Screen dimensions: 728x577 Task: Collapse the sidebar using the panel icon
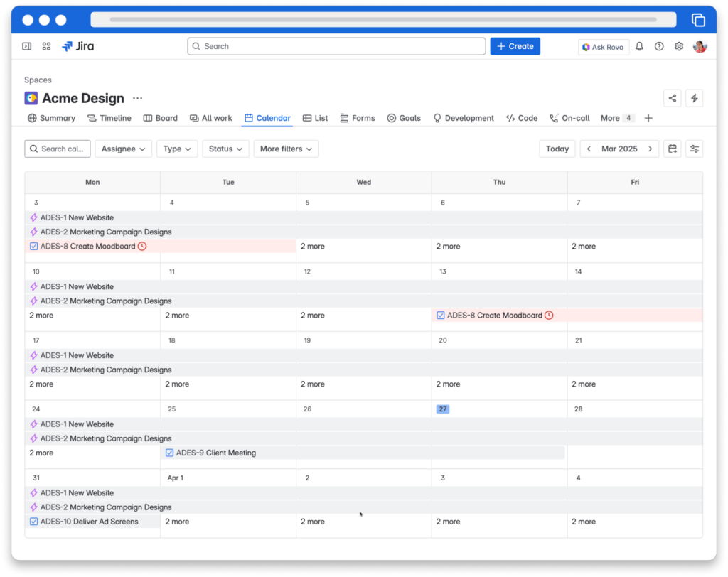point(27,46)
